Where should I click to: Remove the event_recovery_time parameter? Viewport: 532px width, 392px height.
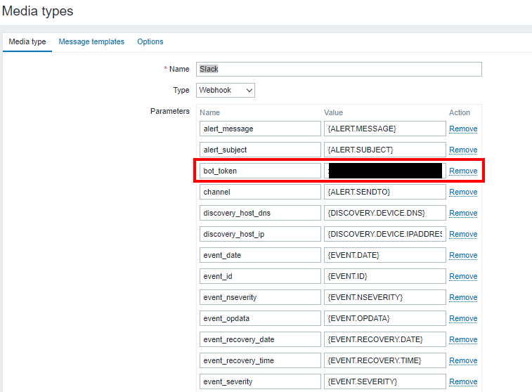click(x=463, y=360)
